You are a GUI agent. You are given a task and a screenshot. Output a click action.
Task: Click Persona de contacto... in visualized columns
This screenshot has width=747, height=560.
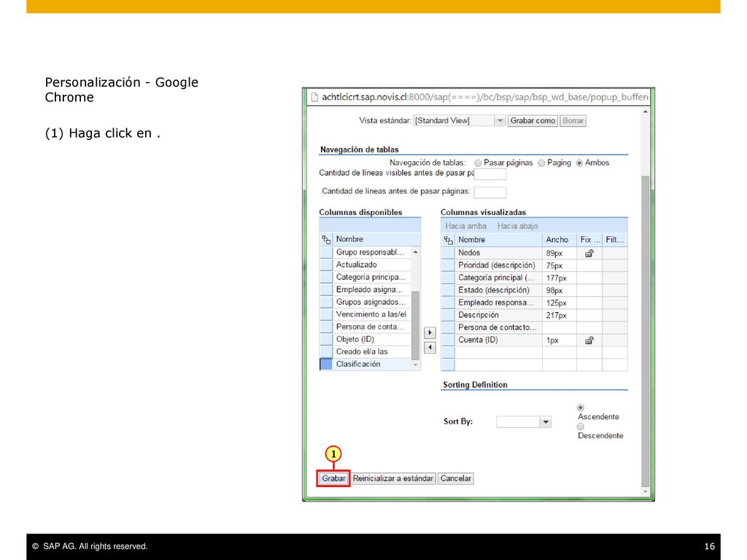(x=498, y=327)
